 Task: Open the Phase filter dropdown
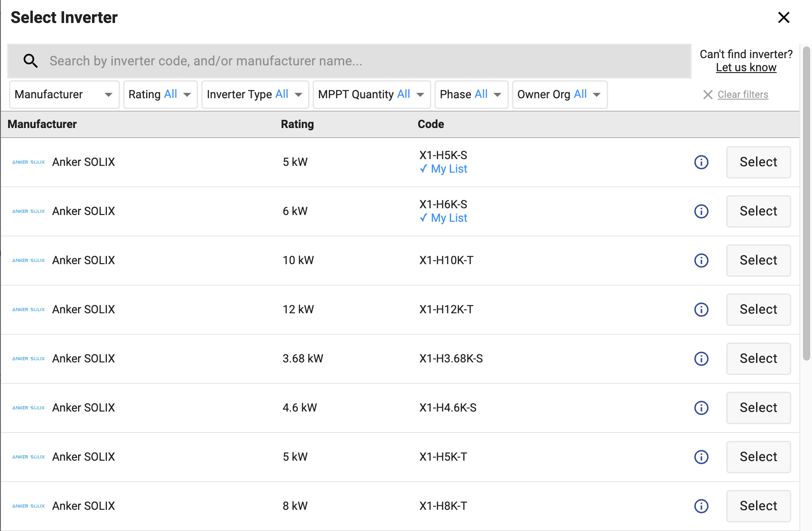click(x=471, y=95)
